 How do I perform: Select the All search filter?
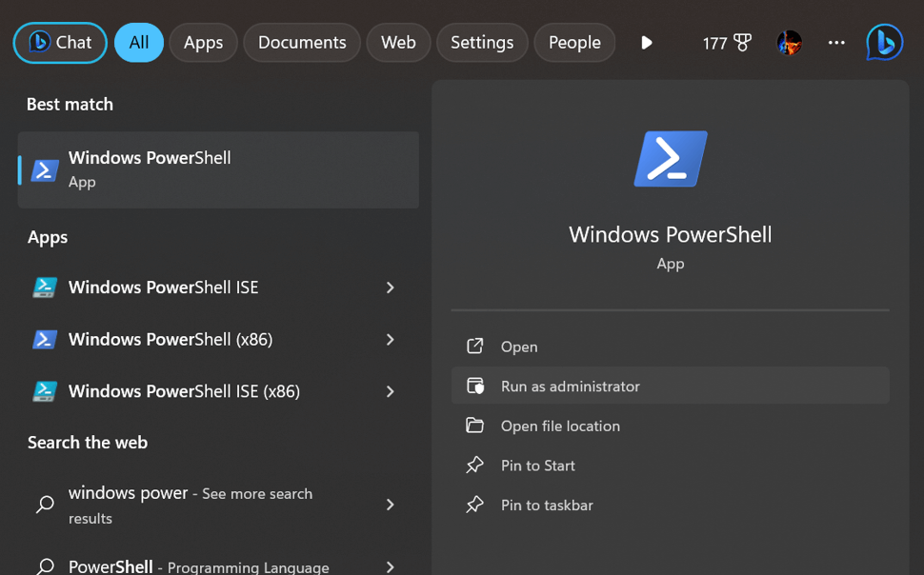139,43
